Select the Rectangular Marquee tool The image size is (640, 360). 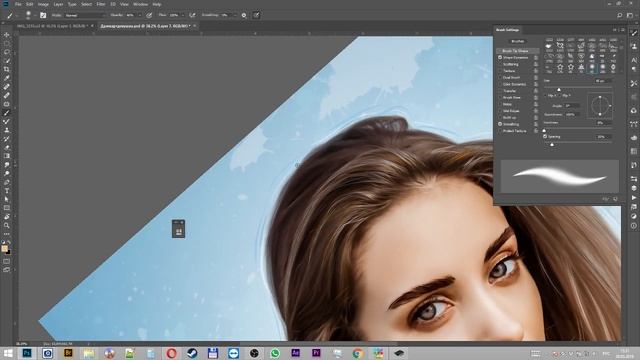[7, 44]
